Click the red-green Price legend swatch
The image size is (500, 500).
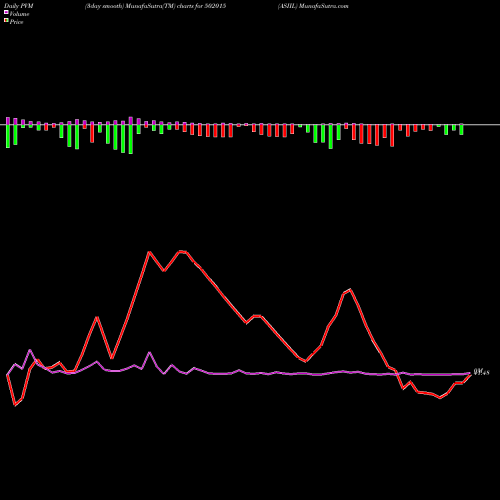coord(6,21)
